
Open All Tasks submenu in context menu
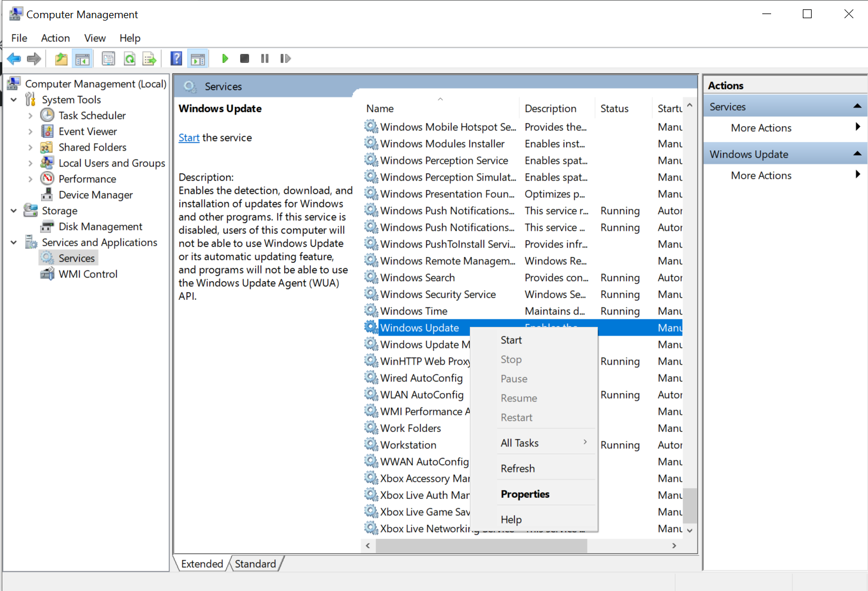[520, 443]
